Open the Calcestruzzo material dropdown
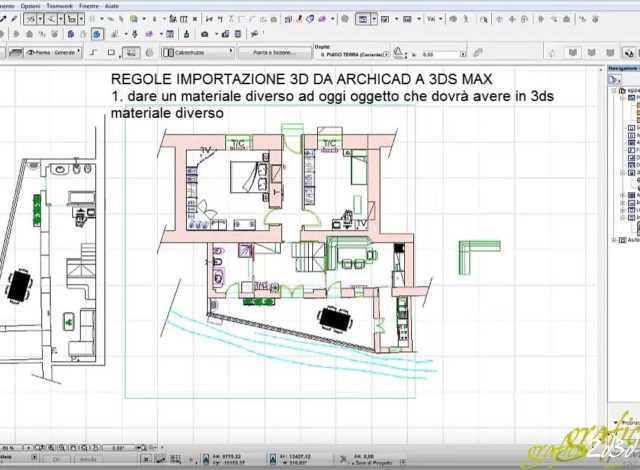Screen dimensions: 640x470 [198, 52]
